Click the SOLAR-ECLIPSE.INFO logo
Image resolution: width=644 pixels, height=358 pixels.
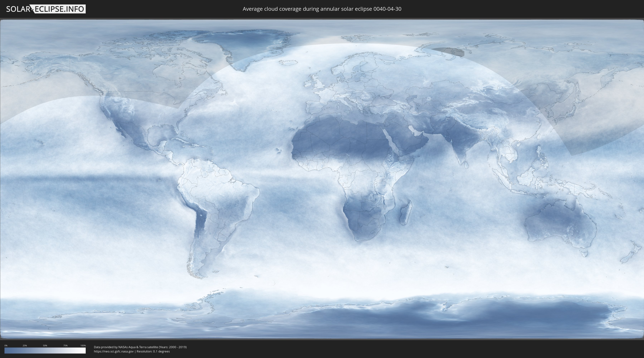46,9
